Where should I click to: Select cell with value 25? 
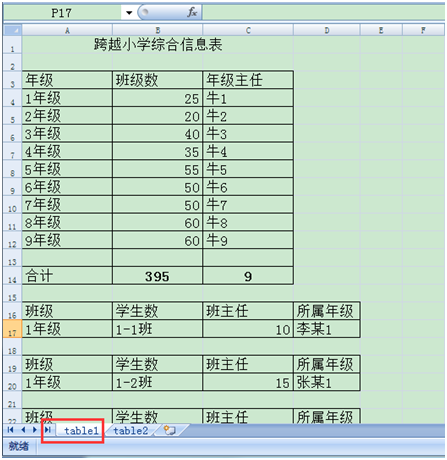point(158,98)
